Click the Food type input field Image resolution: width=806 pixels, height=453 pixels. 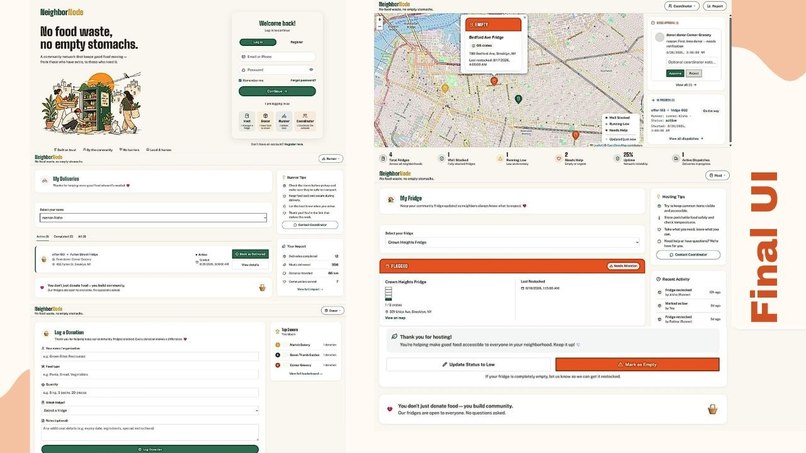[150, 374]
